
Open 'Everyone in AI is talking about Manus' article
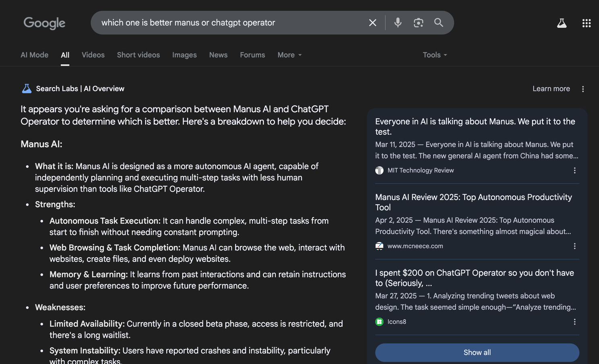[x=475, y=127]
